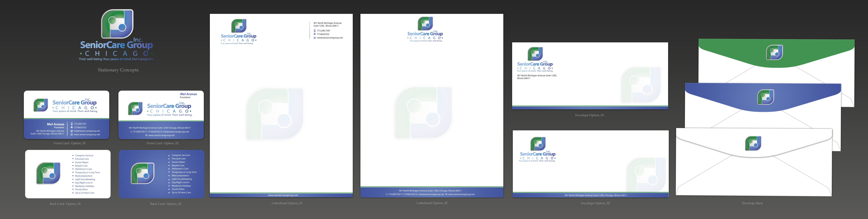Click mel@seniorcaregroup.net on Letterhead Option_01 header

330,38
